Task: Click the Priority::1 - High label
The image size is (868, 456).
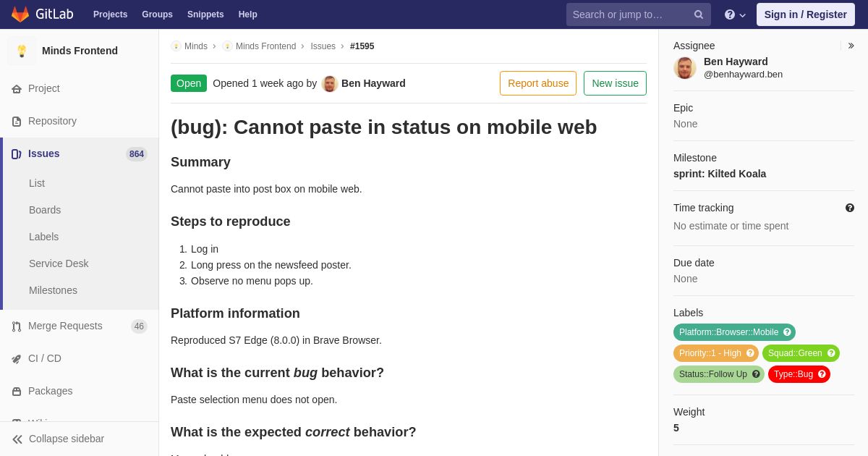Action: 716,353
